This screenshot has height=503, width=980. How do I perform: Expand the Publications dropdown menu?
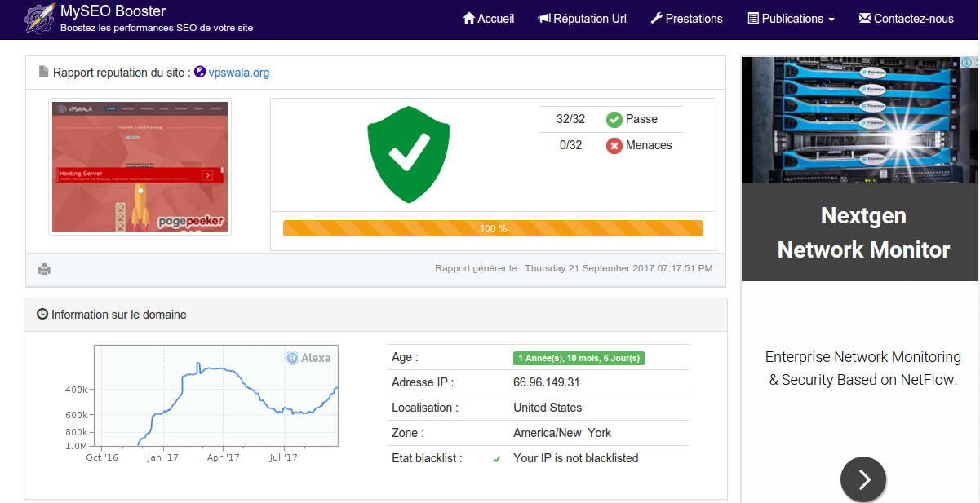[x=791, y=19]
